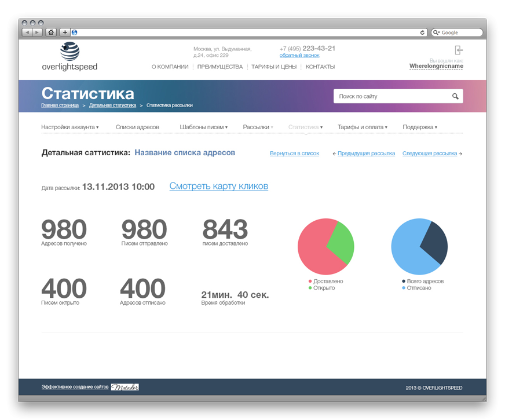This screenshot has height=420, width=505.
Task: Submit site search with magnifier icon
Action: click(455, 96)
